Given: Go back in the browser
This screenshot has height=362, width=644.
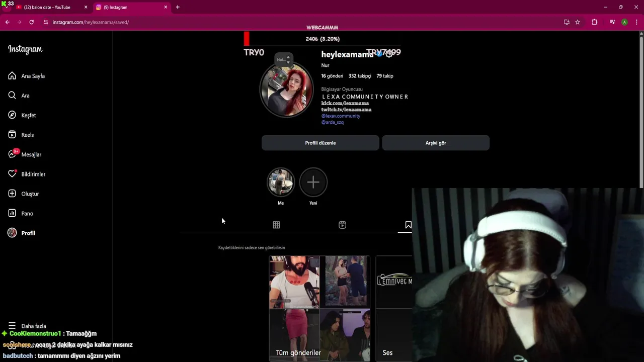Looking at the screenshot, I should pos(8,22).
